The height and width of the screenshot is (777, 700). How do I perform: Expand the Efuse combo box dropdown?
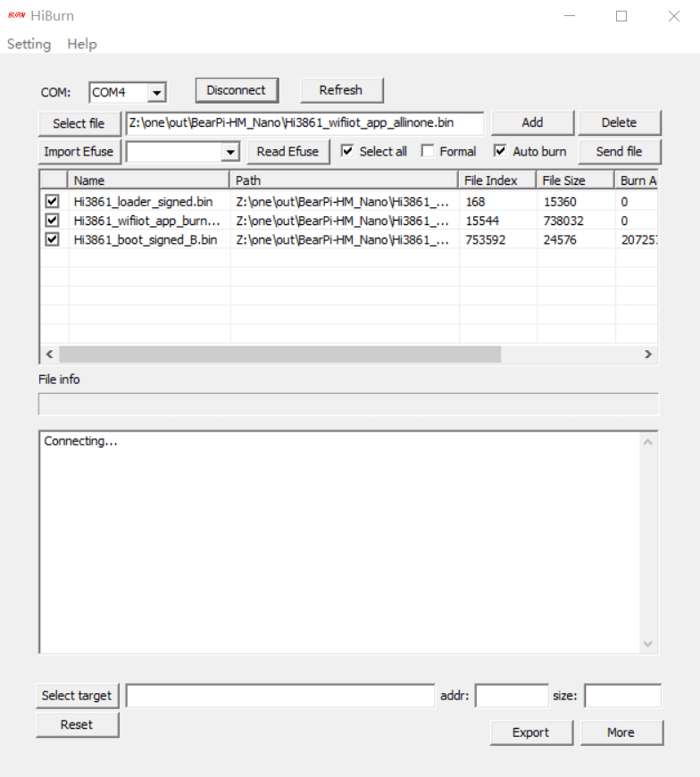[230, 152]
